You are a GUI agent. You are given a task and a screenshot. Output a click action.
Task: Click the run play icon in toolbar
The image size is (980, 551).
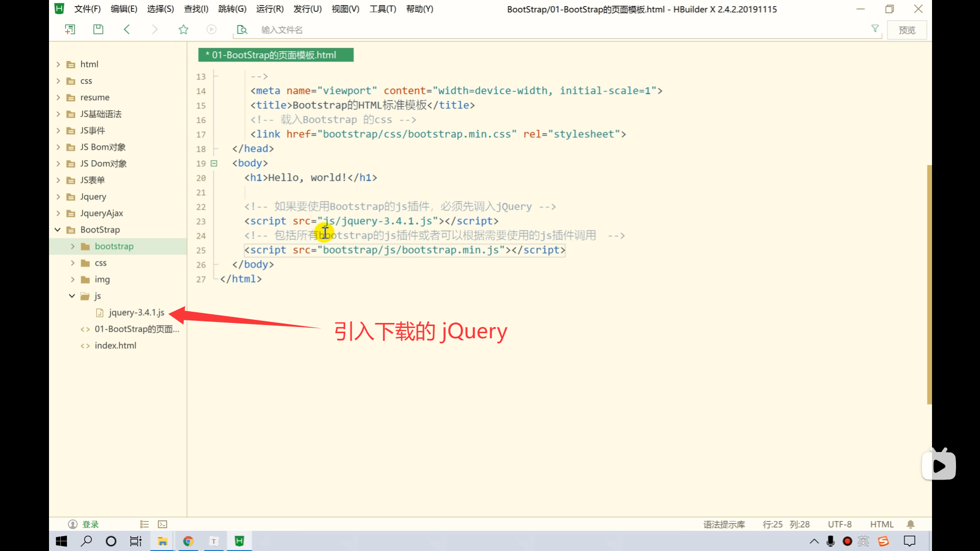pos(211,30)
